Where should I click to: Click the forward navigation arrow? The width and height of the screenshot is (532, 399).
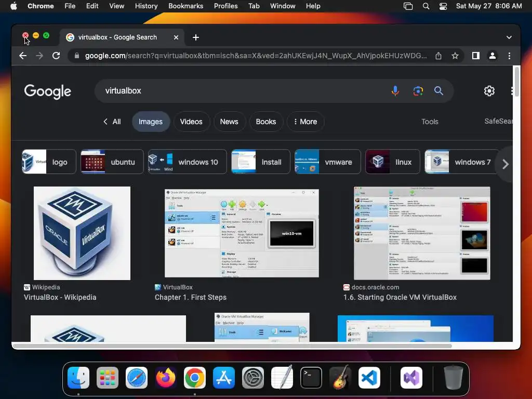39,56
